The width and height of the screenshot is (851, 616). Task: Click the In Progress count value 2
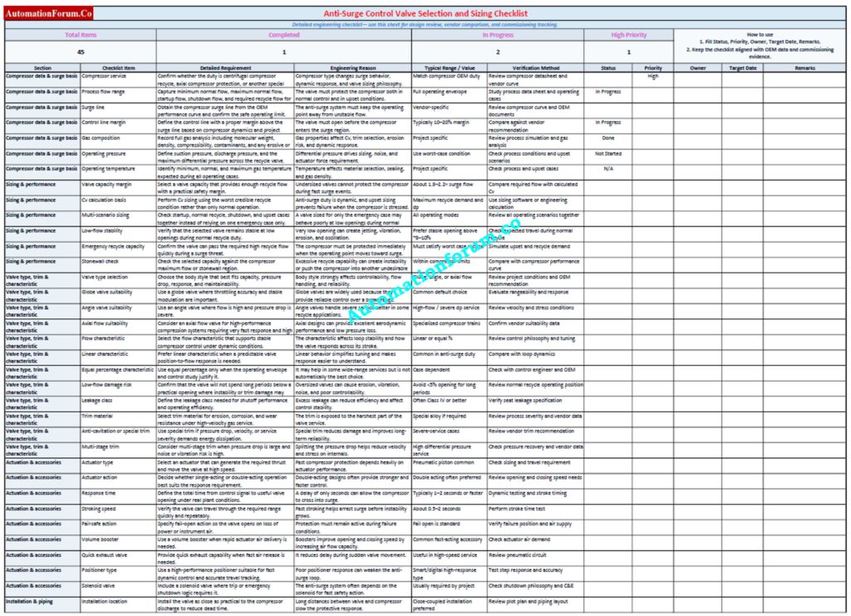[x=498, y=52]
